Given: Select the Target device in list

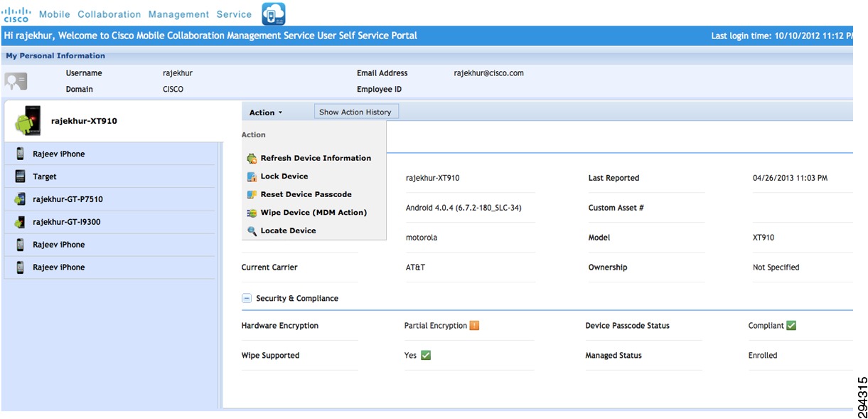Looking at the screenshot, I should click(109, 176).
